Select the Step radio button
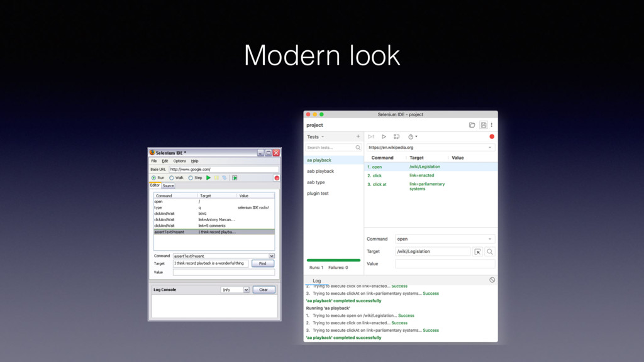 pos(191,178)
